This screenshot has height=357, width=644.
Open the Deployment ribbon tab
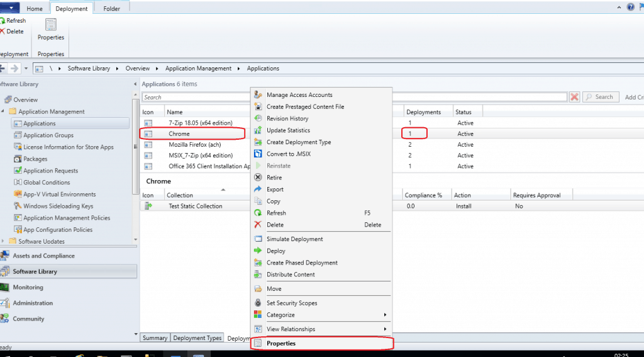pos(72,9)
